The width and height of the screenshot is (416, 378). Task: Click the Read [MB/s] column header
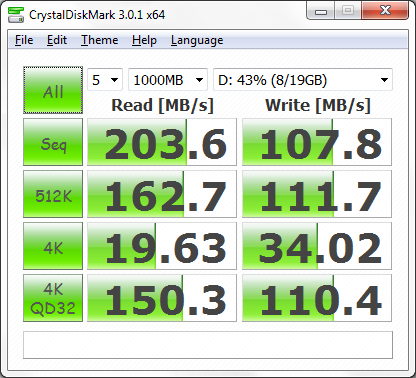[162, 105]
